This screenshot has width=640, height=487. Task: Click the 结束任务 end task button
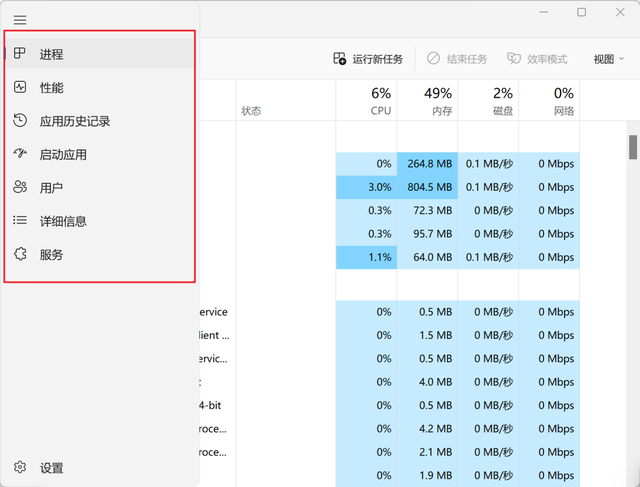457,59
